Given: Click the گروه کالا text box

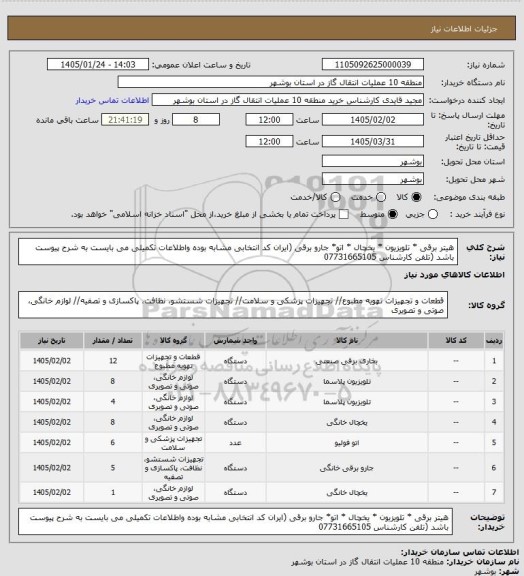Looking at the screenshot, I should 233,305.
